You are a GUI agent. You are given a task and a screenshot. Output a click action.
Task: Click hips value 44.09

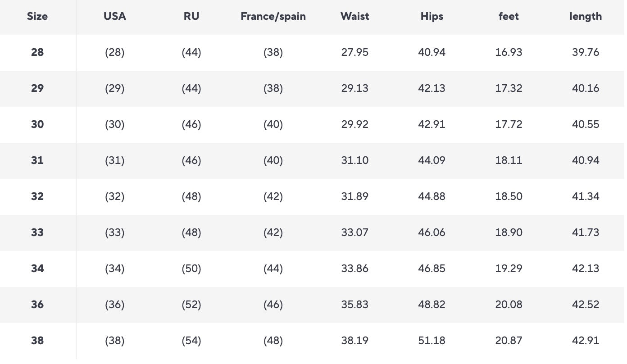click(432, 160)
